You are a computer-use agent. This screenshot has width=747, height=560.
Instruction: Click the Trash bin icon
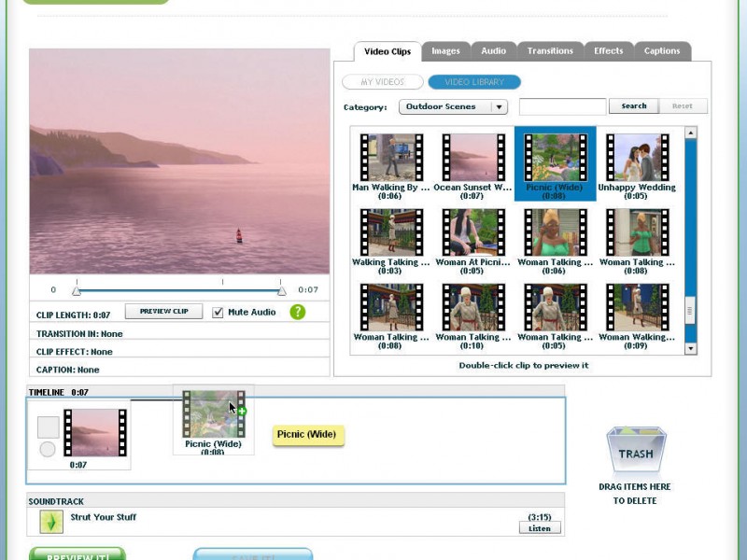click(x=635, y=451)
